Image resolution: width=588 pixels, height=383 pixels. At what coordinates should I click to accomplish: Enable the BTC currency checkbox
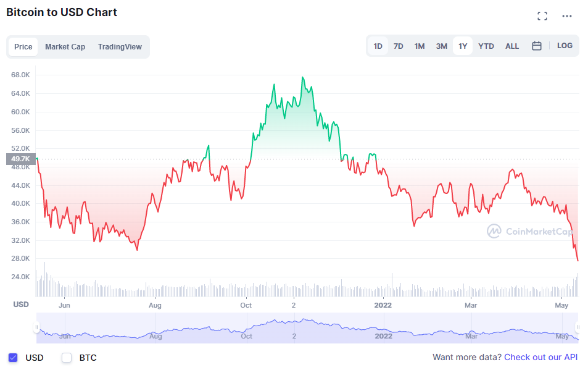click(66, 358)
